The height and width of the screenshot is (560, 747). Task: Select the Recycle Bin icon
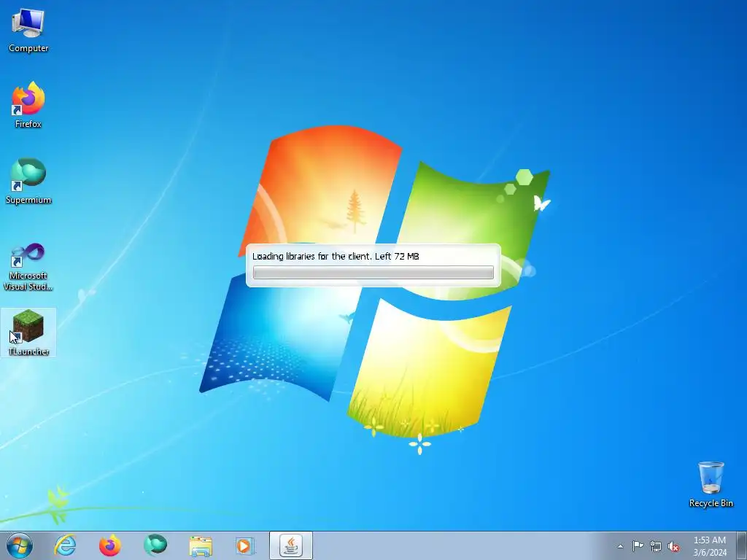(x=711, y=484)
